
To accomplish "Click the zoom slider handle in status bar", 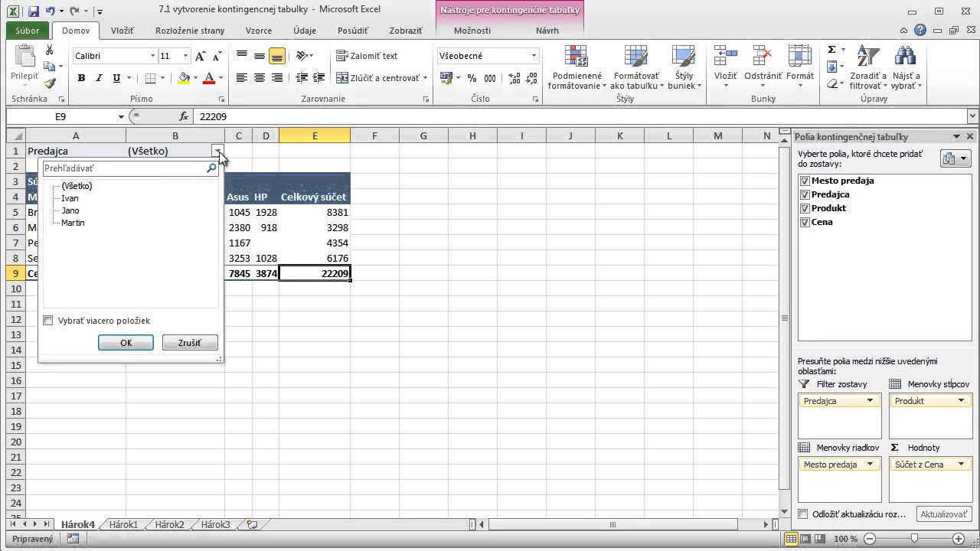I will tap(914, 539).
